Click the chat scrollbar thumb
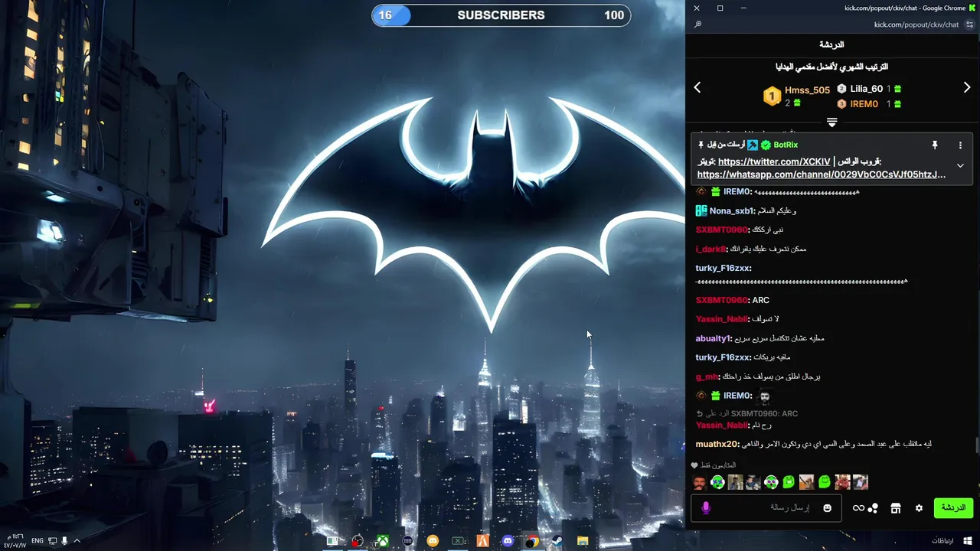Image resolution: width=980 pixels, height=551 pixels. tap(976, 445)
